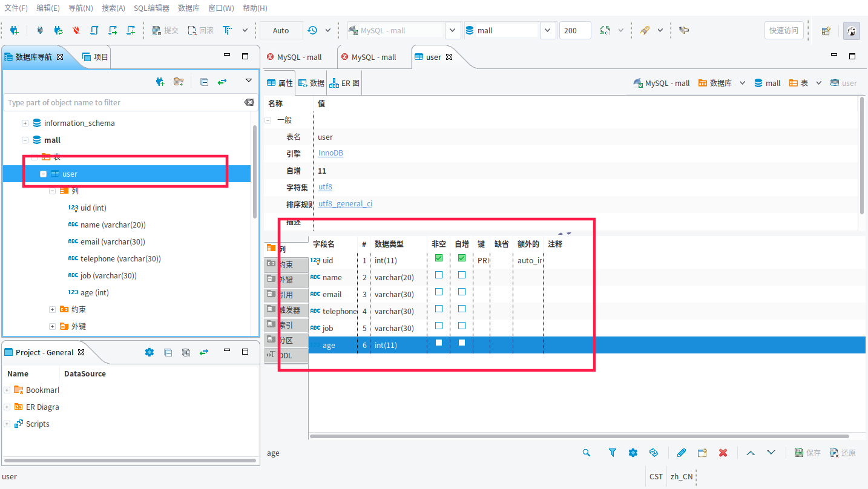Add a new column row
This screenshot has width=868, height=489.
point(702,452)
